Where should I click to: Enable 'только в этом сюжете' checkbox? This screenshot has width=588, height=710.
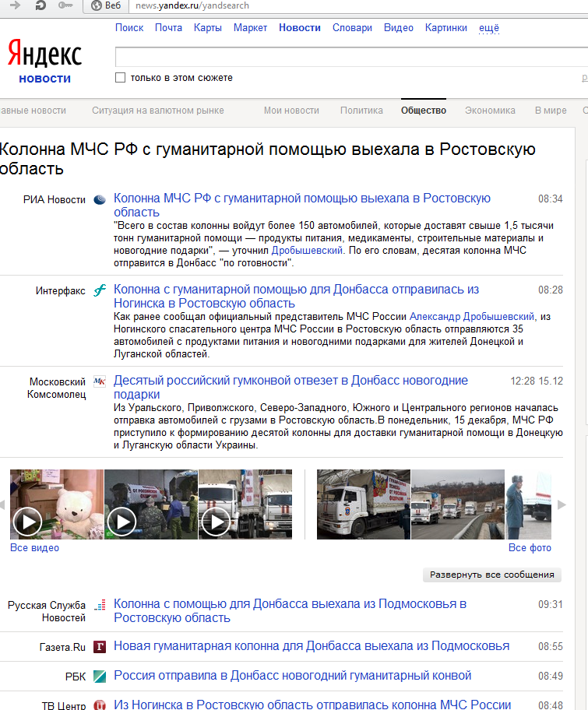(x=120, y=78)
